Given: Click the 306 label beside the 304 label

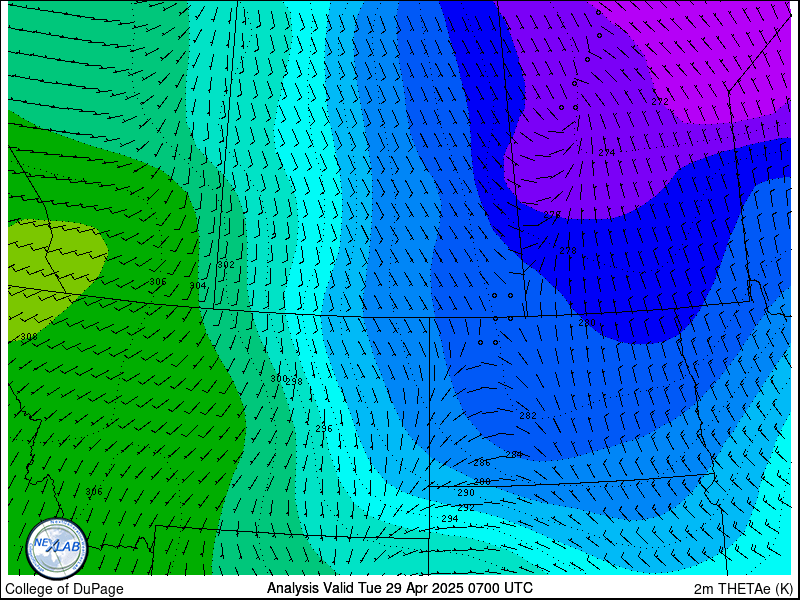Looking at the screenshot, I should [158, 281].
